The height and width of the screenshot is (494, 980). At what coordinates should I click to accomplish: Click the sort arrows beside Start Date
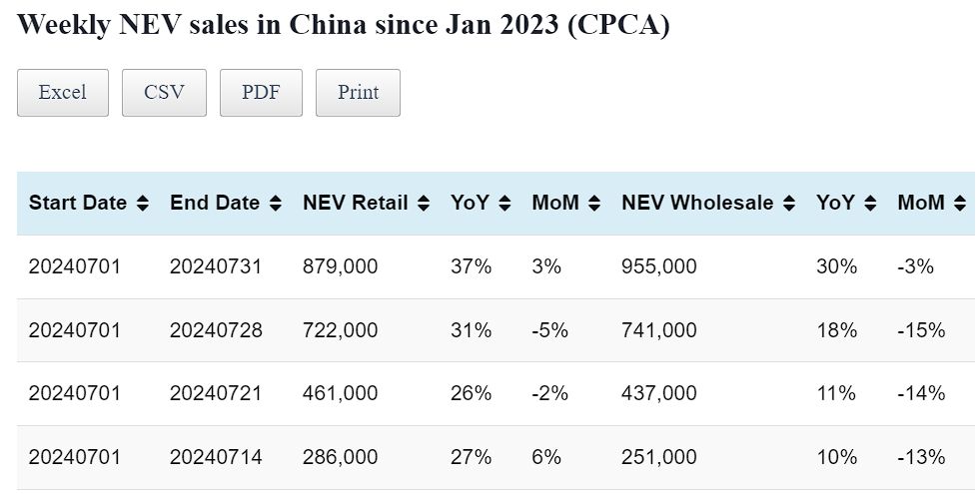(143, 204)
